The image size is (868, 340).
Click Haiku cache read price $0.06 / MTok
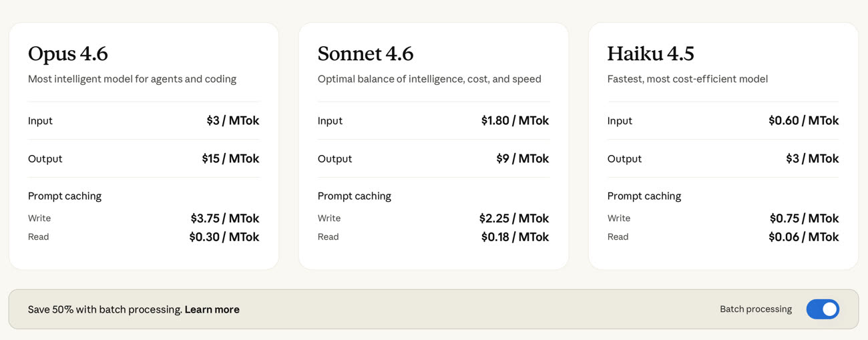(x=803, y=237)
